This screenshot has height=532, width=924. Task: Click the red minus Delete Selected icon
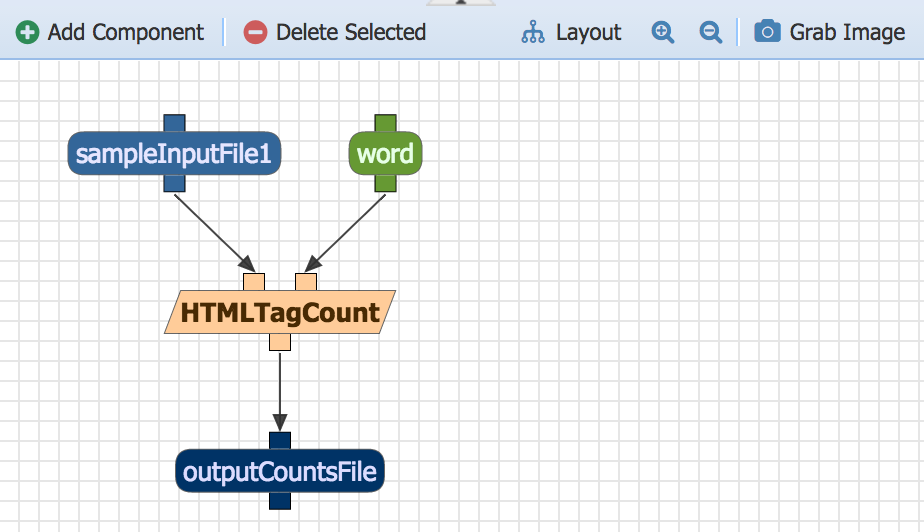coord(256,32)
